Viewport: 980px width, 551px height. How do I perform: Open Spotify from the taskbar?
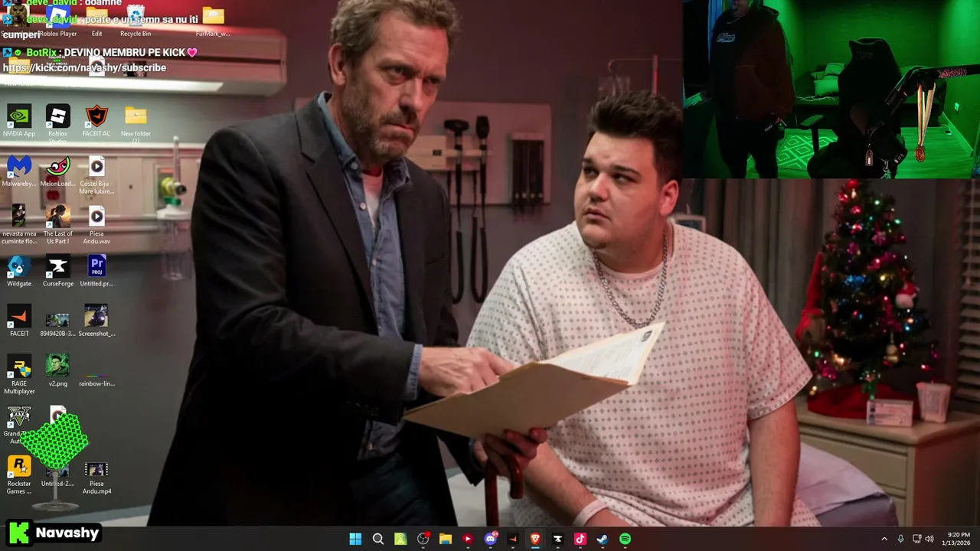click(x=625, y=539)
